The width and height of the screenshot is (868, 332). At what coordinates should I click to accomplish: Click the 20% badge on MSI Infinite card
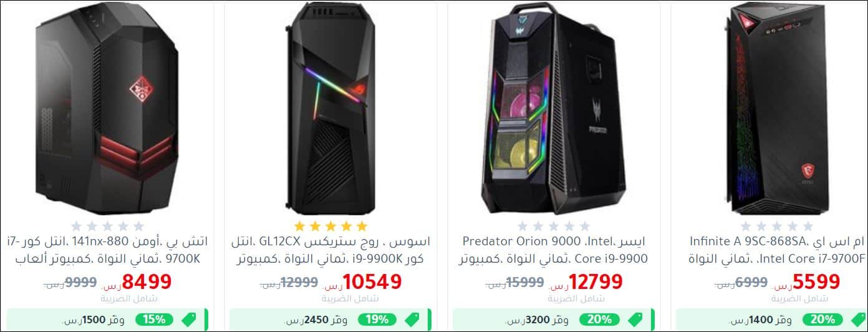[x=822, y=320]
